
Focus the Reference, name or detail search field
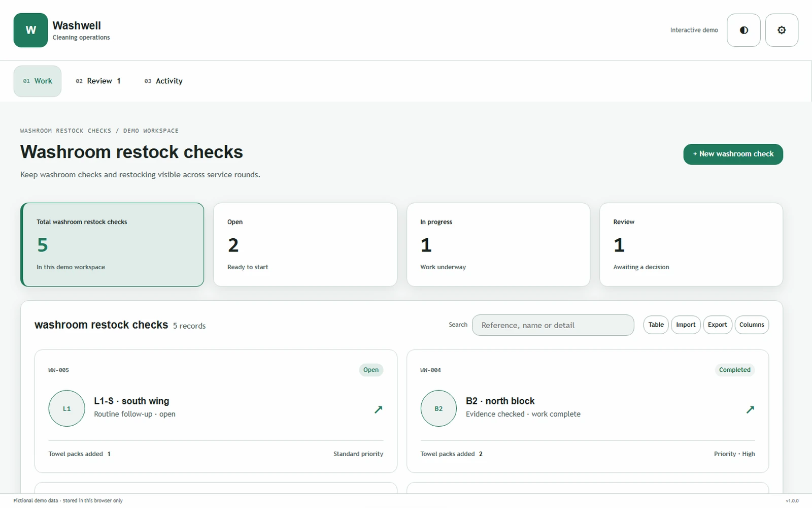[553, 325]
